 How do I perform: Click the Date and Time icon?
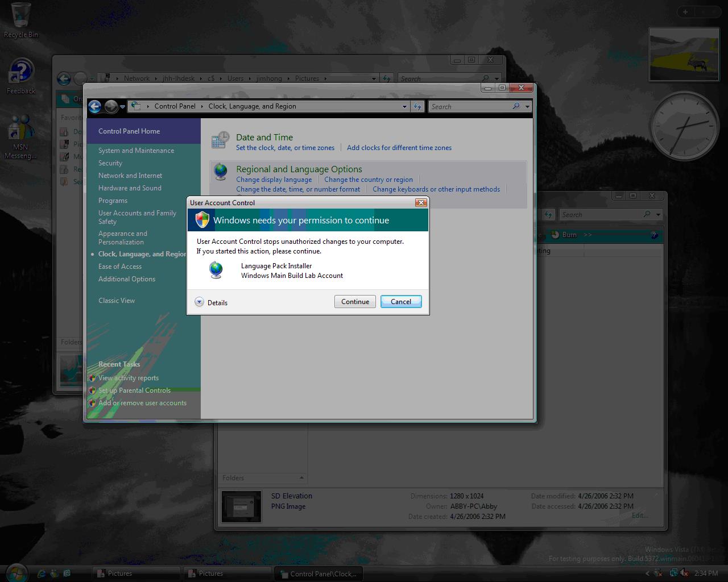(220, 141)
